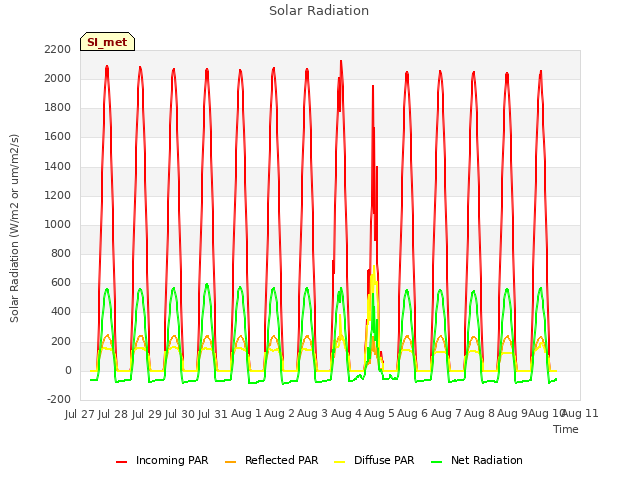Click the 400 y-axis tick label
The height and width of the screenshot is (480, 640).
pyautogui.click(x=61, y=312)
